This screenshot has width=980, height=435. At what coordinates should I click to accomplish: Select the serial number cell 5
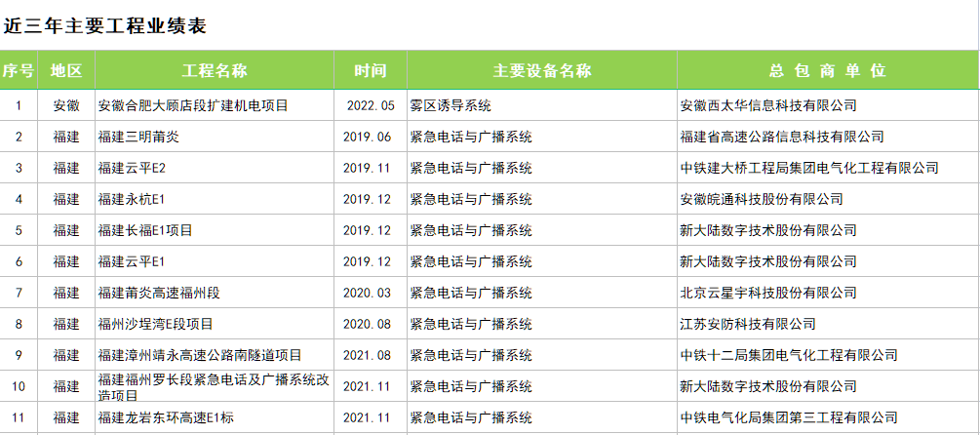(x=19, y=230)
